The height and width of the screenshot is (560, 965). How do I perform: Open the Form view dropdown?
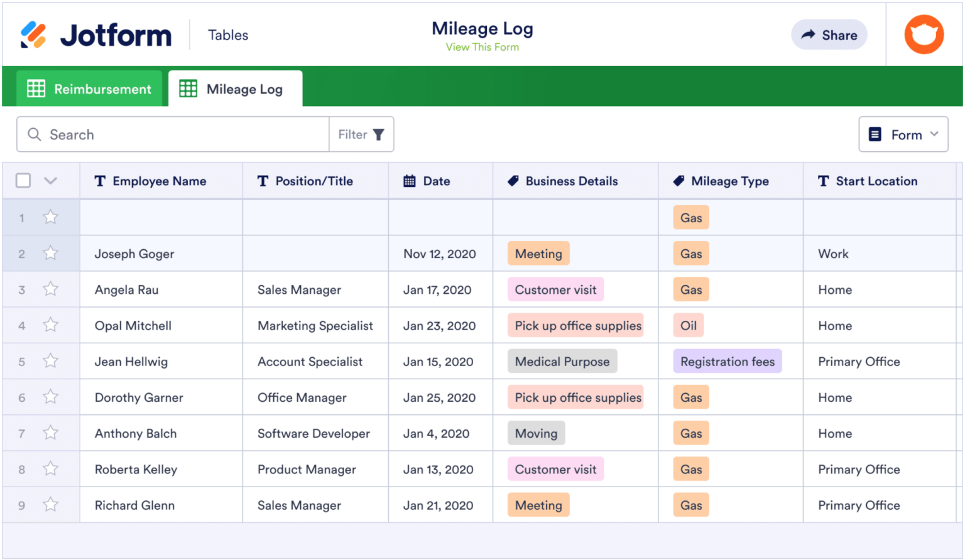point(934,134)
